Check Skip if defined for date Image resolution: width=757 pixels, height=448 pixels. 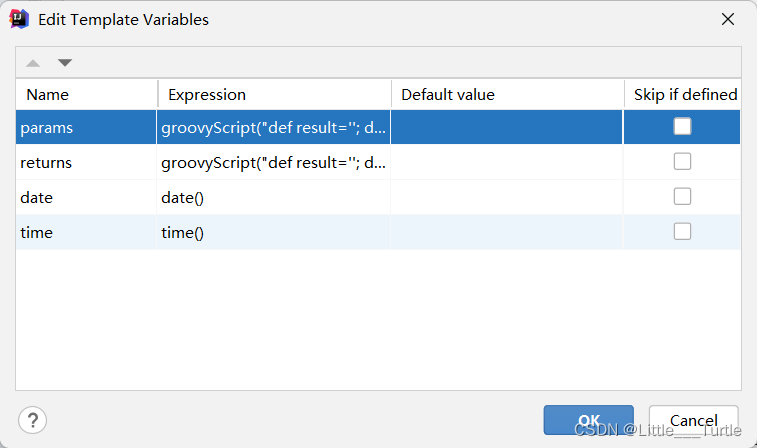pos(682,196)
